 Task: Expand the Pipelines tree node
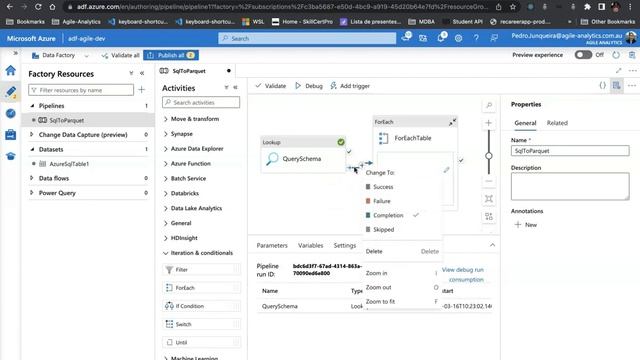click(x=32, y=106)
